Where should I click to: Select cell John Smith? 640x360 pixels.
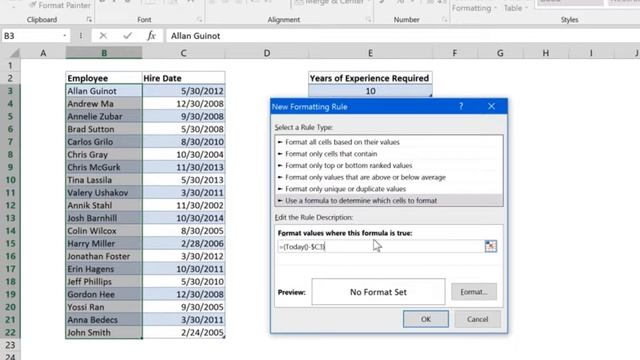coord(104,332)
